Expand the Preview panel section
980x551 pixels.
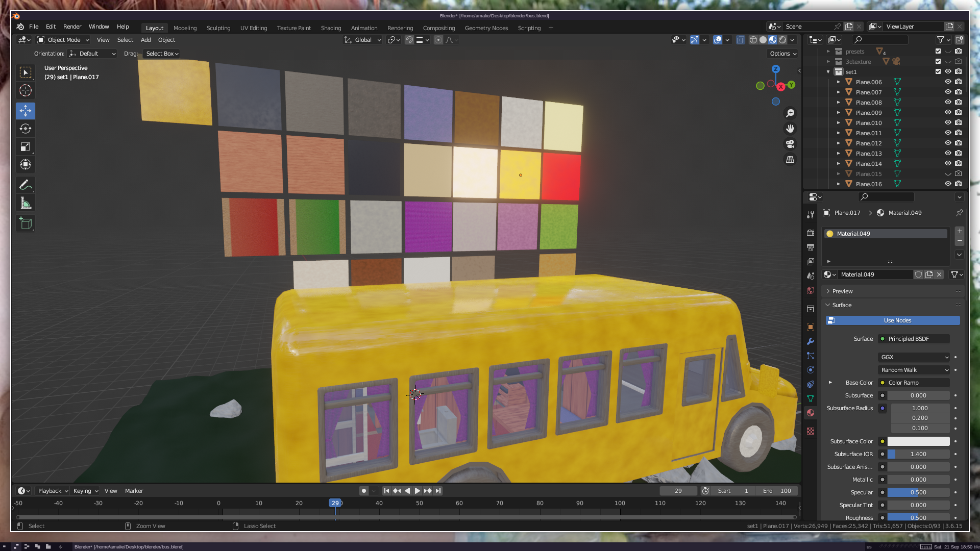[842, 291]
